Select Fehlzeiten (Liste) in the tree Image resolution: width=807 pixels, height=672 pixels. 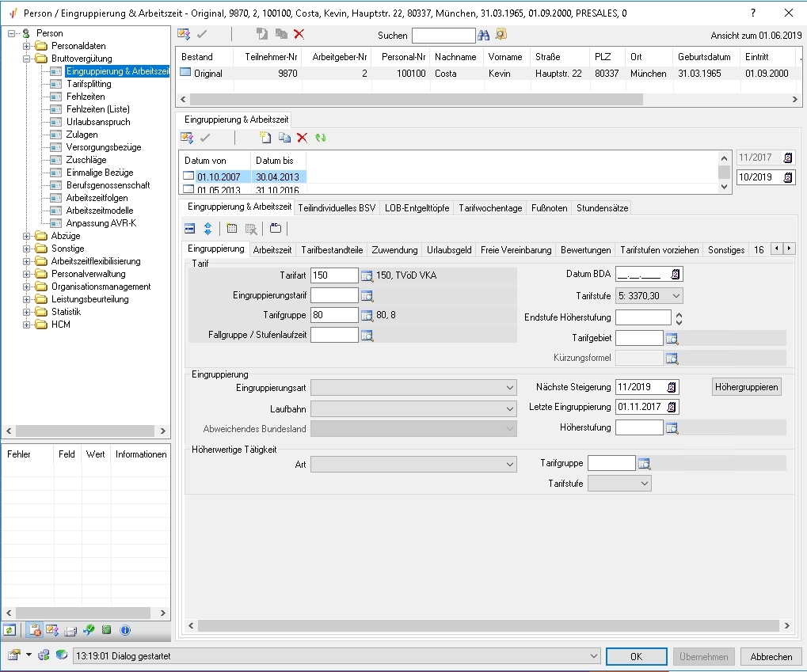[97, 109]
